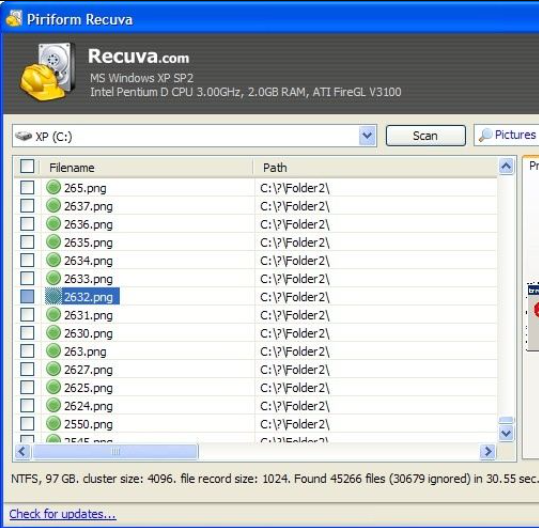Click the green status icon for 2550.png

point(53,424)
